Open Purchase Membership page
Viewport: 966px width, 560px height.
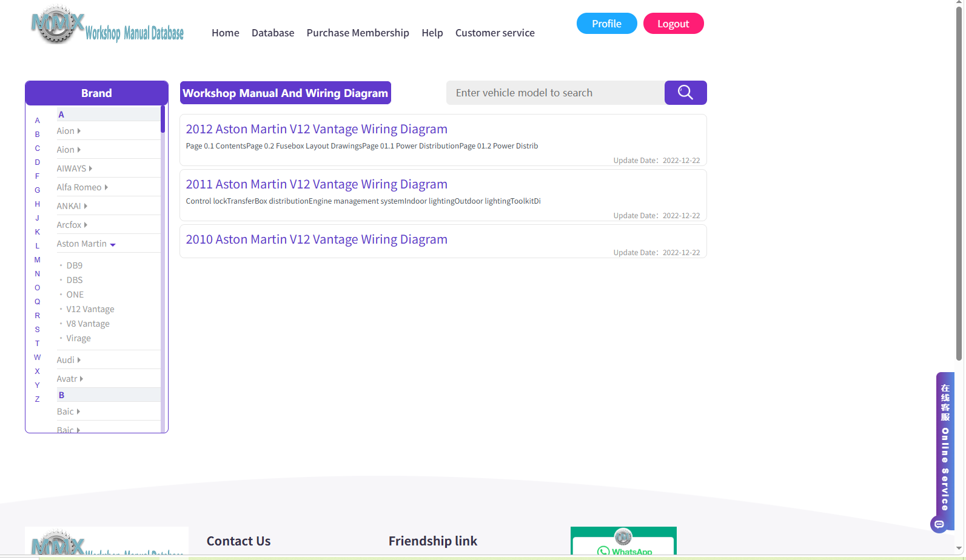click(358, 33)
